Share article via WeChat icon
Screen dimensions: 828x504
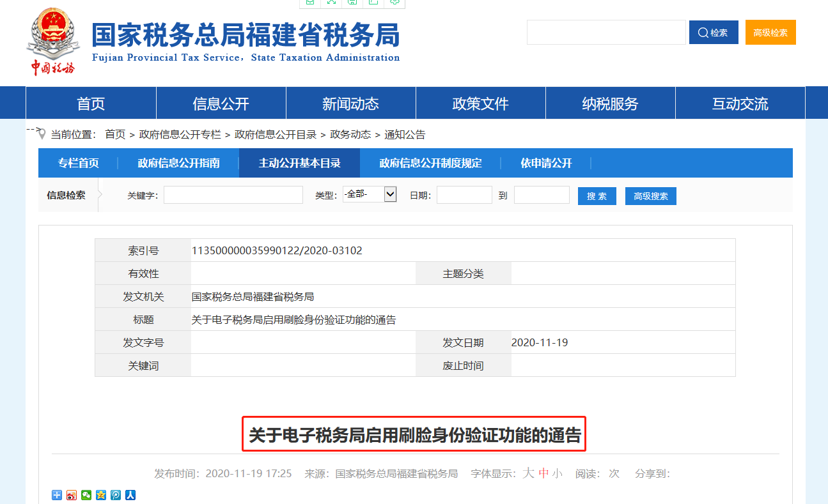(86, 495)
